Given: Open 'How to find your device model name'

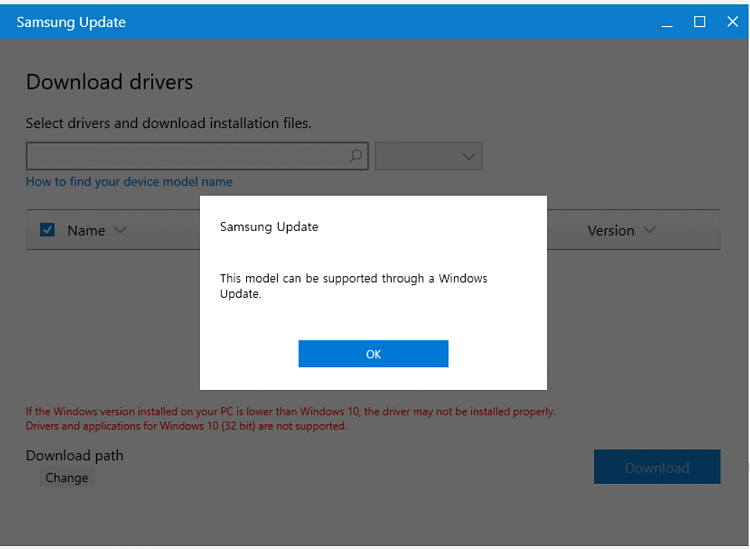Looking at the screenshot, I should point(129,182).
